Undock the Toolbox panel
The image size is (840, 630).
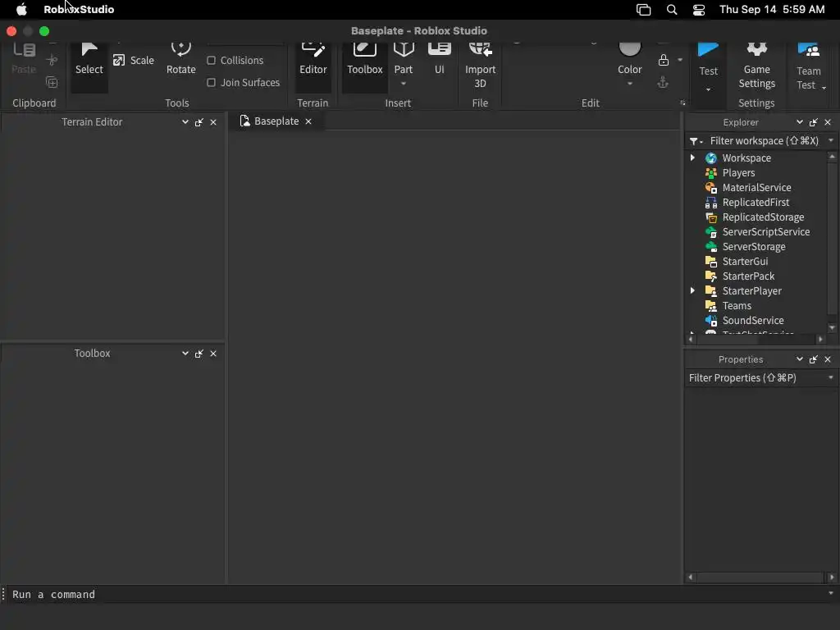pos(199,354)
